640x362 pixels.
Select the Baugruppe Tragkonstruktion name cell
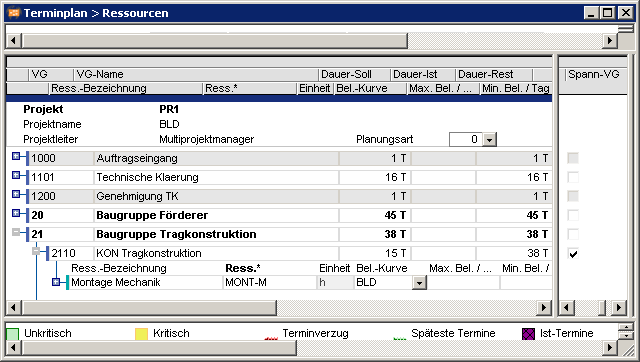point(216,234)
